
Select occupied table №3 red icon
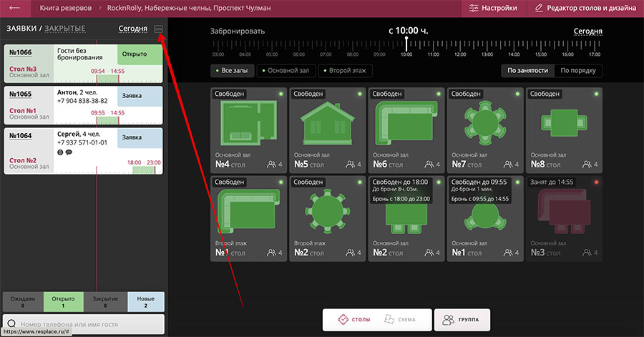click(x=564, y=213)
